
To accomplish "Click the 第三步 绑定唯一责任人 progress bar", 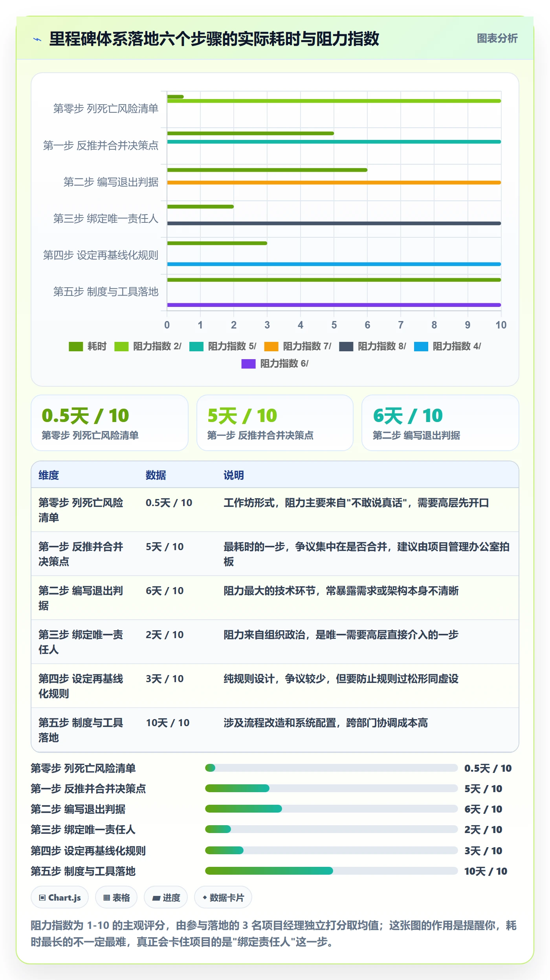I will tap(332, 829).
